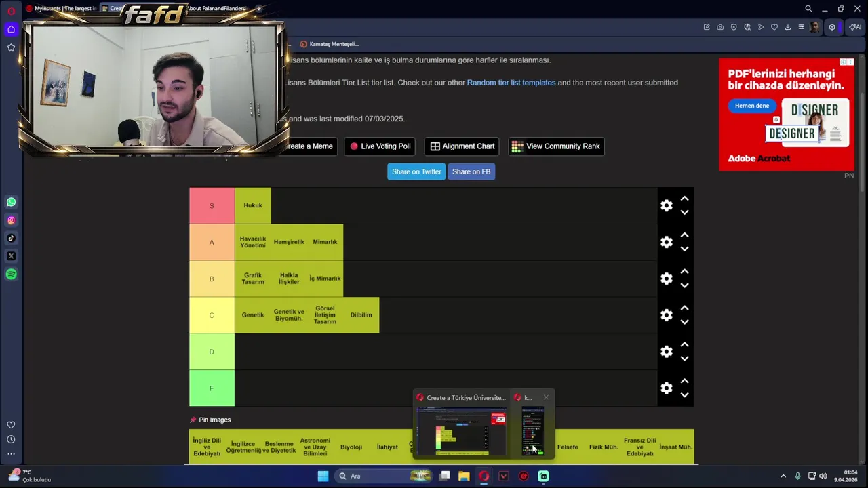Click Share on Twitter button

pyautogui.click(x=416, y=171)
